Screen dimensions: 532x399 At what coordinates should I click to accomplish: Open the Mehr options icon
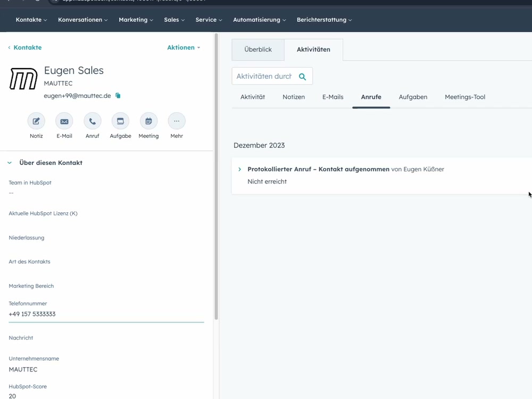pos(177,121)
